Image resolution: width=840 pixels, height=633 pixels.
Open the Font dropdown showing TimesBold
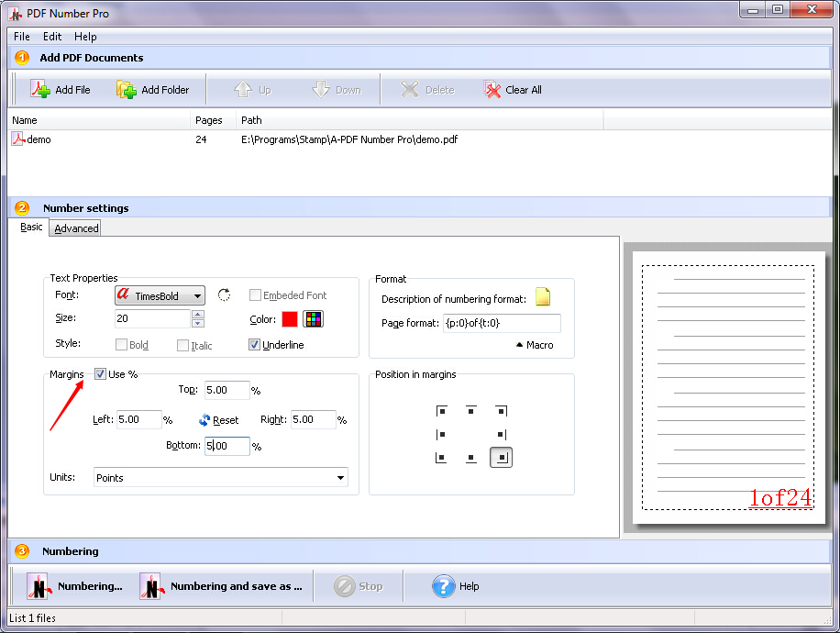click(x=160, y=295)
